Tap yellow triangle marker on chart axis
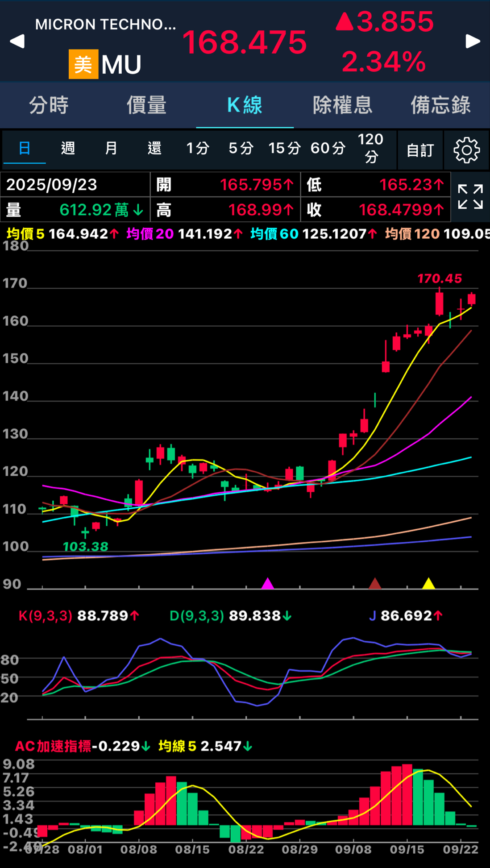 [428, 583]
